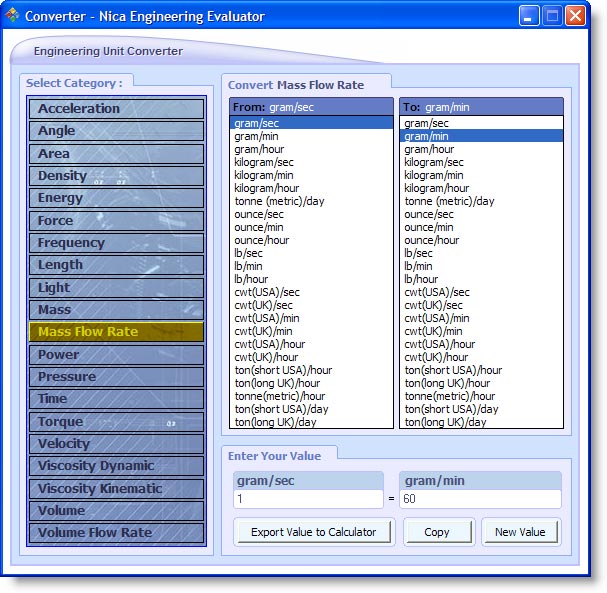Open the Engineering Unit Converter tab

click(x=108, y=51)
